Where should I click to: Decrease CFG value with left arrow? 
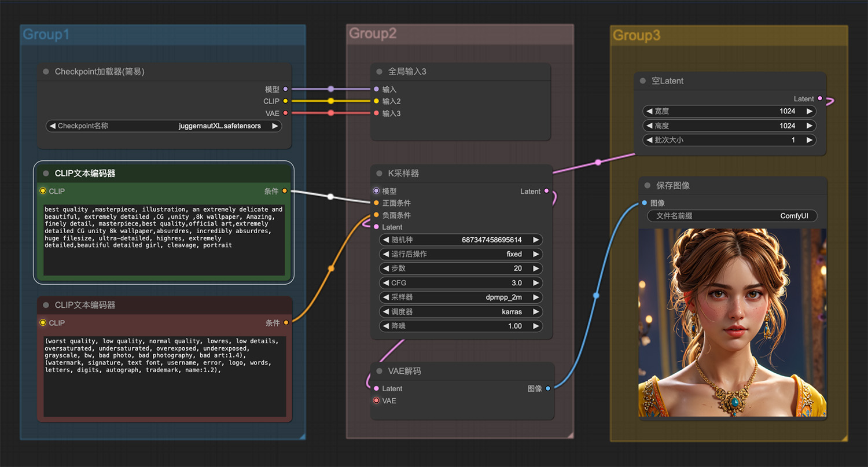(x=386, y=283)
